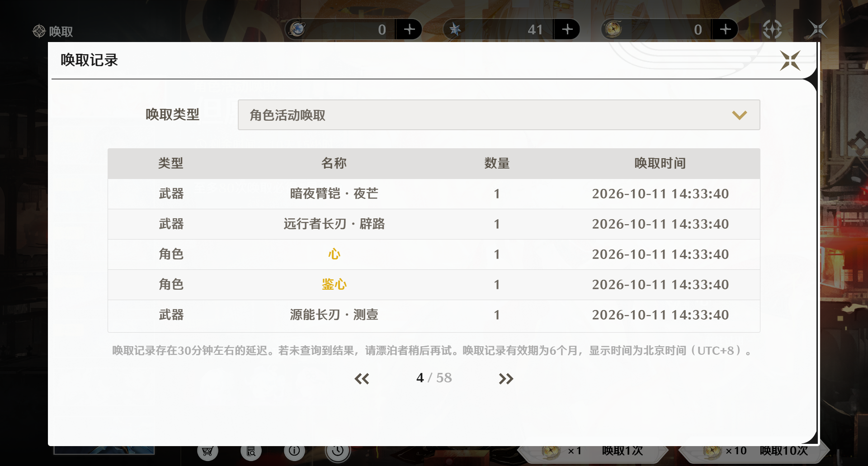Click the single-character gold name 心

click(x=334, y=254)
